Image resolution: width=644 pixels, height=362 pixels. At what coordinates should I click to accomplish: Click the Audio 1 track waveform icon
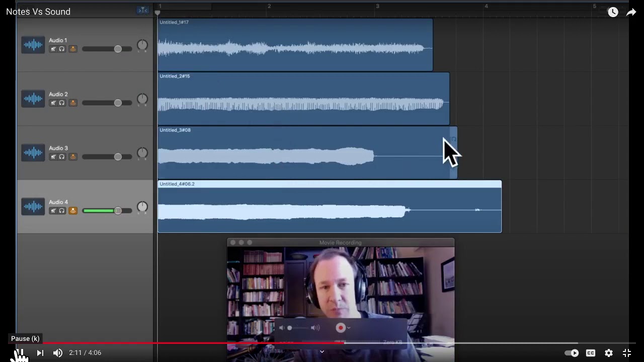click(x=33, y=45)
